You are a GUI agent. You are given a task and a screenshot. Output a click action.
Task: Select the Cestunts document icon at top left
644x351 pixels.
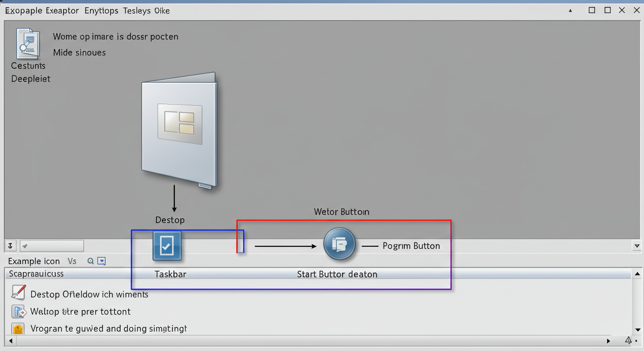click(28, 43)
